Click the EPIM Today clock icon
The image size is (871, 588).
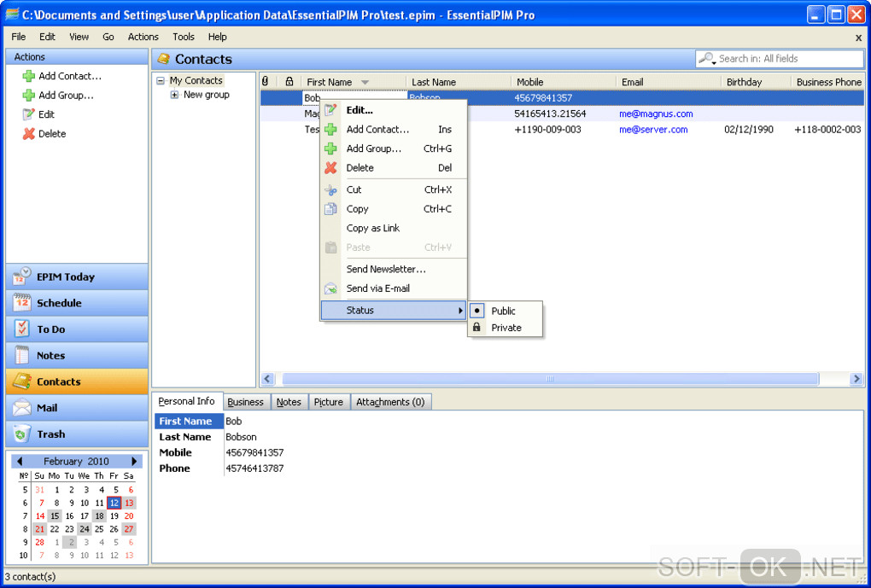[x=21, y=277]
